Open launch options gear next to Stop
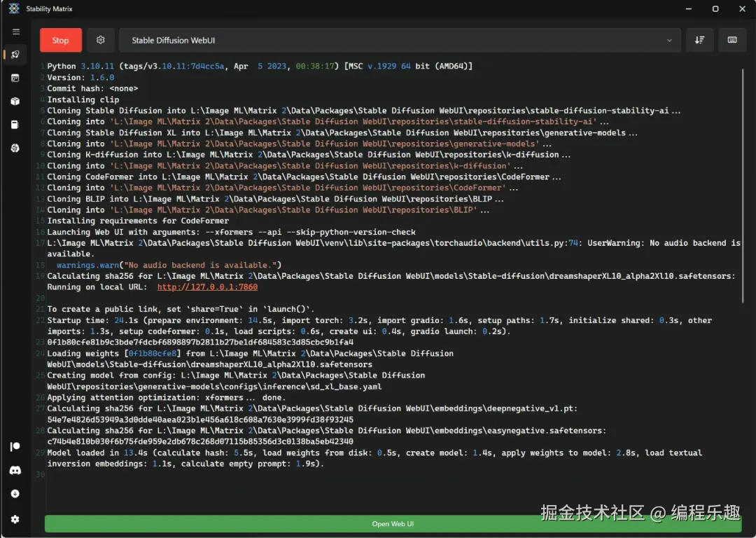This screenshot has height=538, width=756. click(x=100, y=40)
